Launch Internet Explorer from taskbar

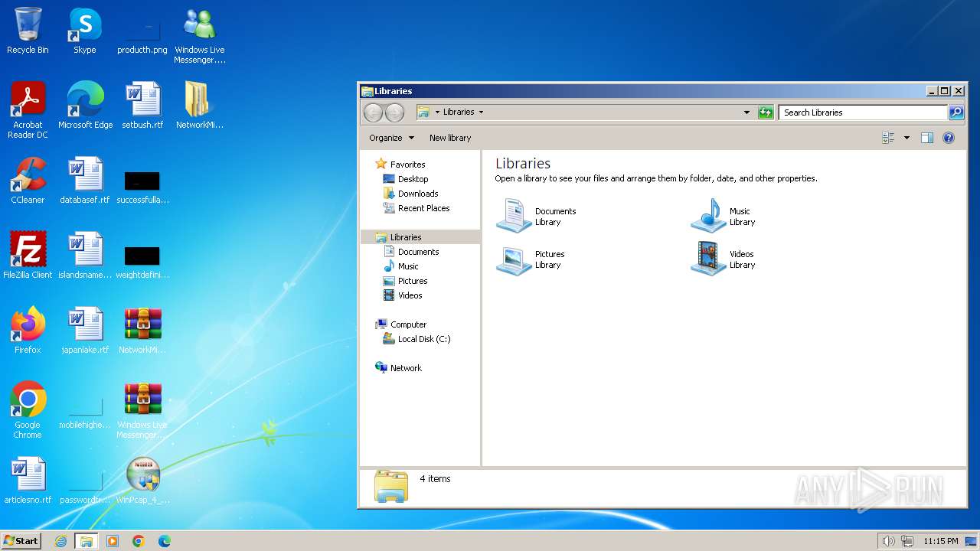(61, 541)
